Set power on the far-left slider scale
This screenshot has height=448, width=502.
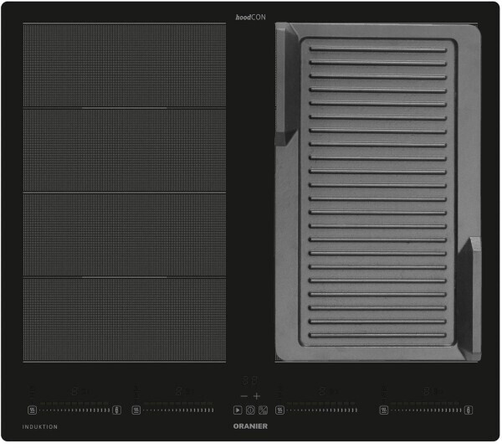(x=74, y=410)
